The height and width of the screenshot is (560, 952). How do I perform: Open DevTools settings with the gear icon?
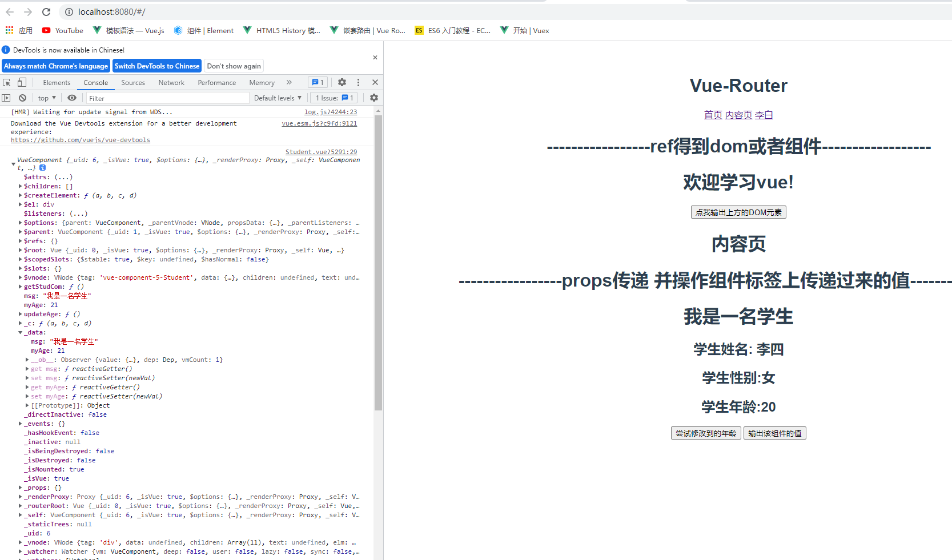coord(342,82)
